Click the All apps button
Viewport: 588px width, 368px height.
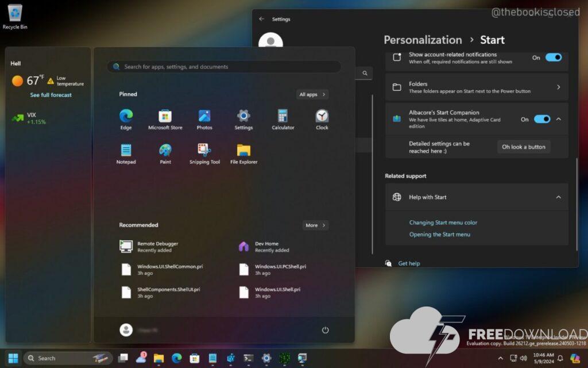[312, 94]
